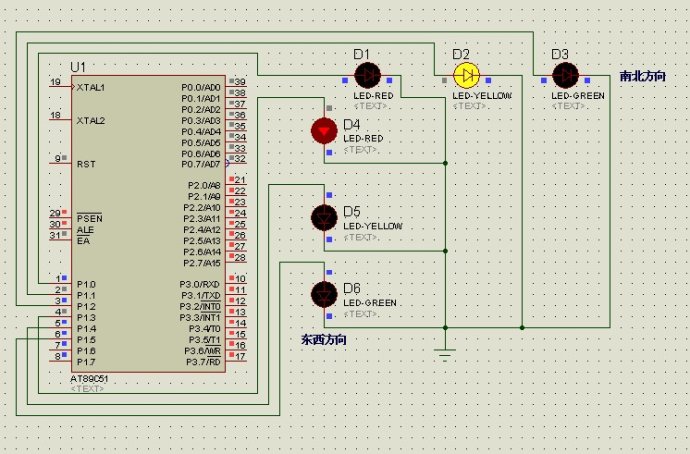Image resolution: width=690 pixels, height=454 pixels.
Task: Click the P3.0/RXD pin label
Action: click(200, 285)
